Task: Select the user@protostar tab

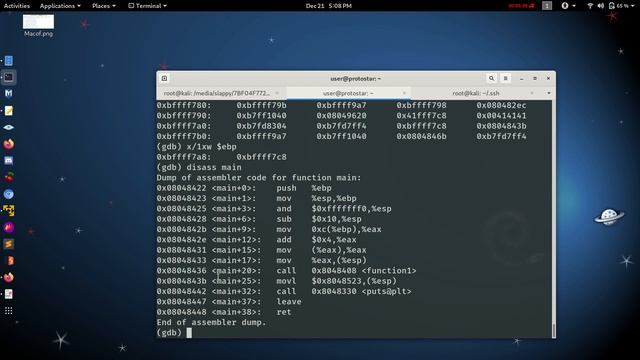Action: click(348, 93)
